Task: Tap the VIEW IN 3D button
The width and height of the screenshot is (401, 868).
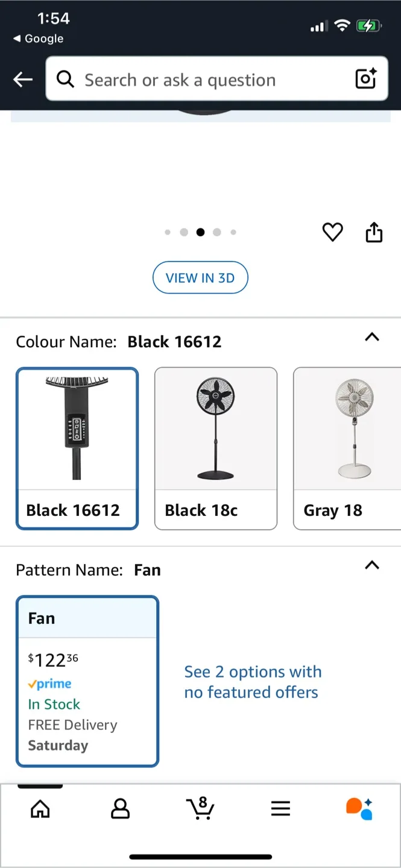Action: (x=200, y=277)
